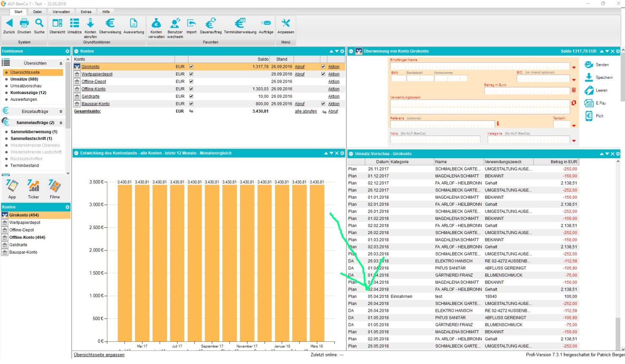Open the Suche magnifier tool

point(39,23)
